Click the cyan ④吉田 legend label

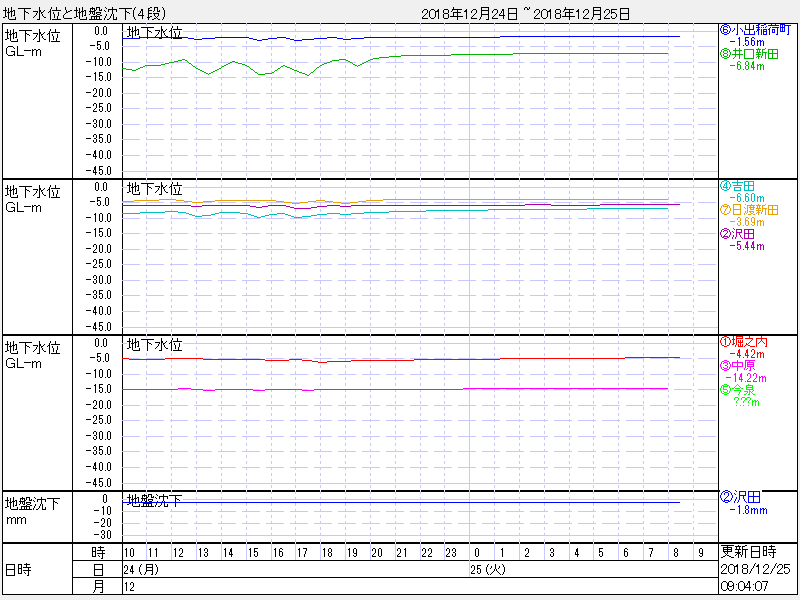[x=737, y=186]
